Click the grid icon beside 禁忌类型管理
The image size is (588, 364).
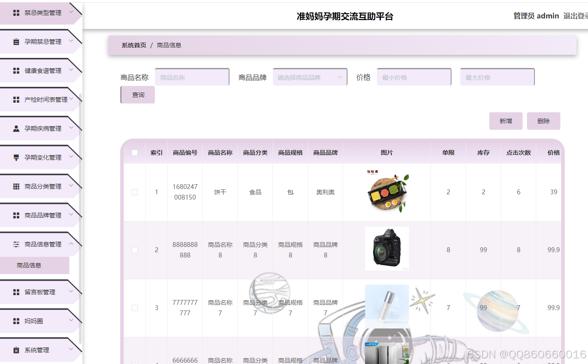tap(16, 13)
